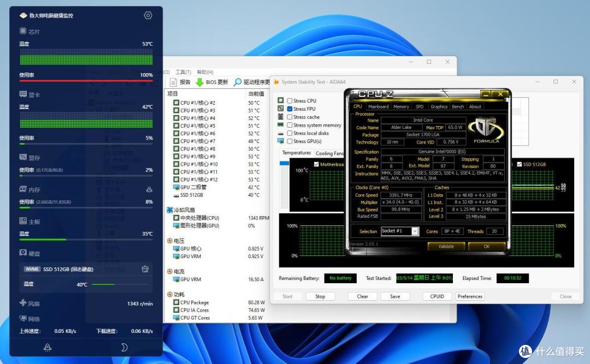Click the AIDA64 flame icon in Stability Test title

point(276,82)
